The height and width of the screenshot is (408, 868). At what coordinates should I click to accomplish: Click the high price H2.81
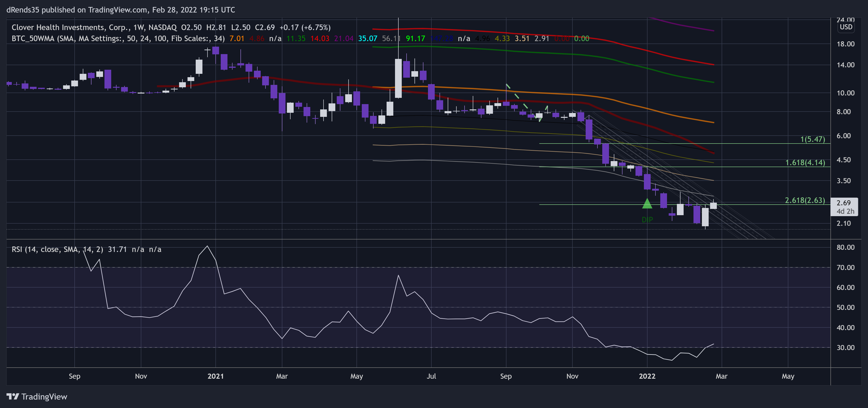click(216, 27)
